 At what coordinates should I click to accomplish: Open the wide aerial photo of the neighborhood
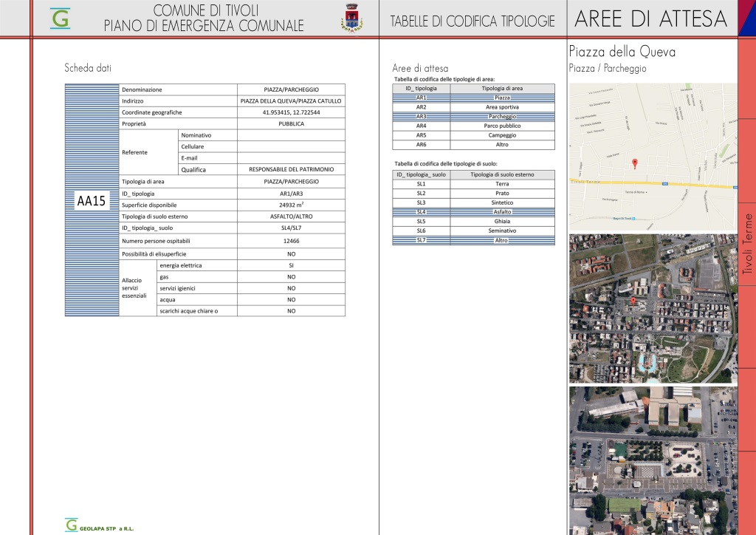pyautogui.click(x=653, y=309)
